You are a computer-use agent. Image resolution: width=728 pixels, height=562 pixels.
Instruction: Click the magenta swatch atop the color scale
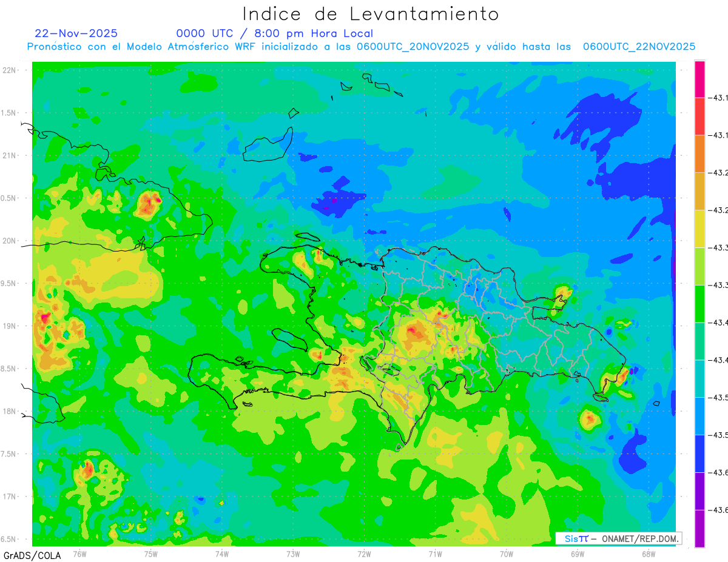[699, 79]
